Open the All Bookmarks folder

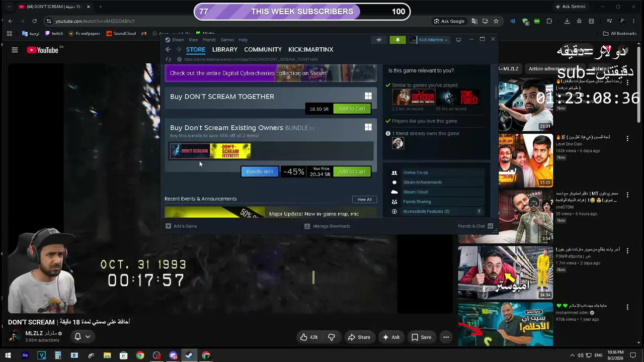pyautogui.click(x=620, y=34)
